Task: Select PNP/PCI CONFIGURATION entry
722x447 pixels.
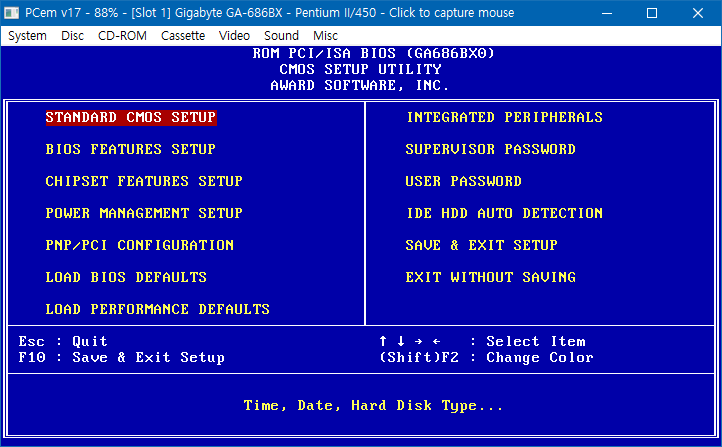Action: click(x=140, y=245)
